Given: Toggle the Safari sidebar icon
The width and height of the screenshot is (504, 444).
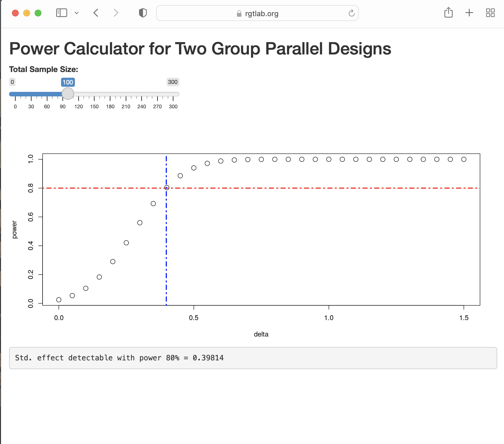Looking at the screenshot, I should coord(62,13).
